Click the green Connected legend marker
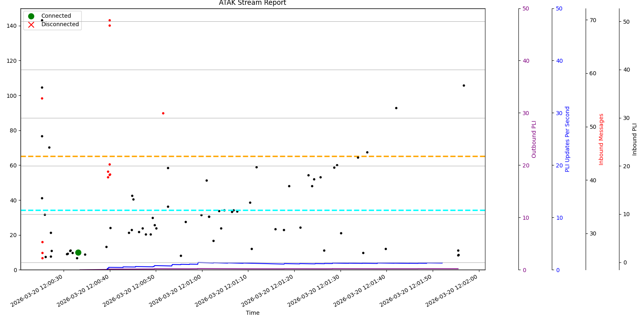The height and width of the screenshot is (322, 644). click(x=31, y=16)
